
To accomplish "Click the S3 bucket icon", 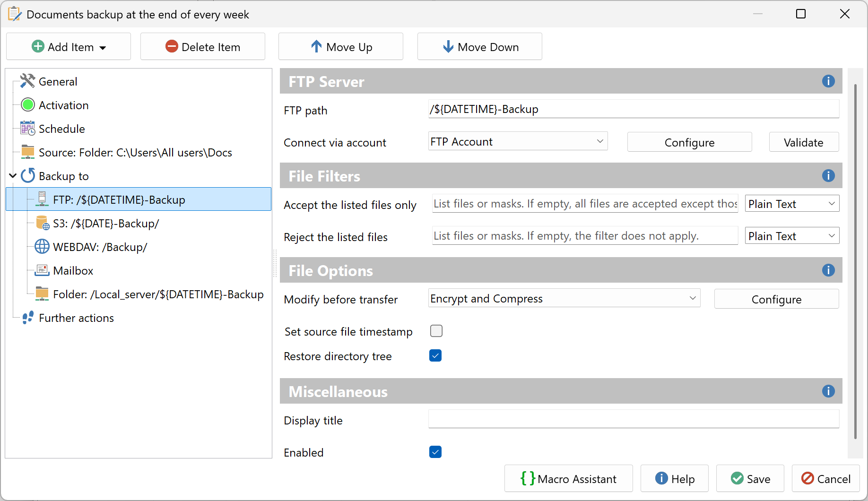I will (x=43, y=223).
